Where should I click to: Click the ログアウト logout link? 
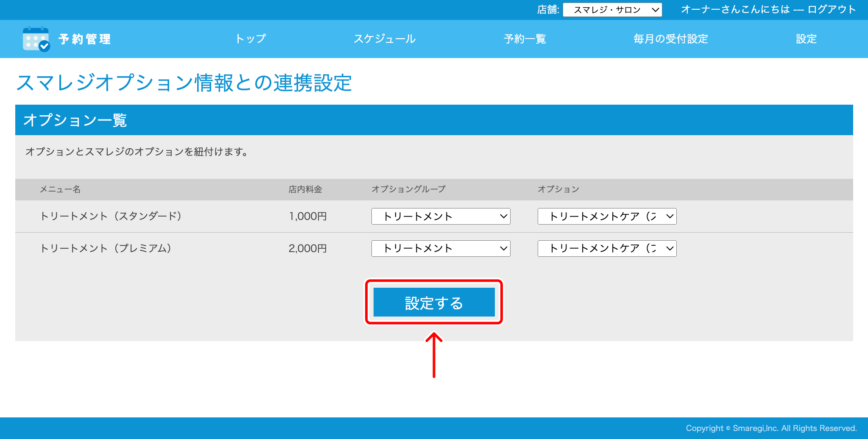[832, 9]
